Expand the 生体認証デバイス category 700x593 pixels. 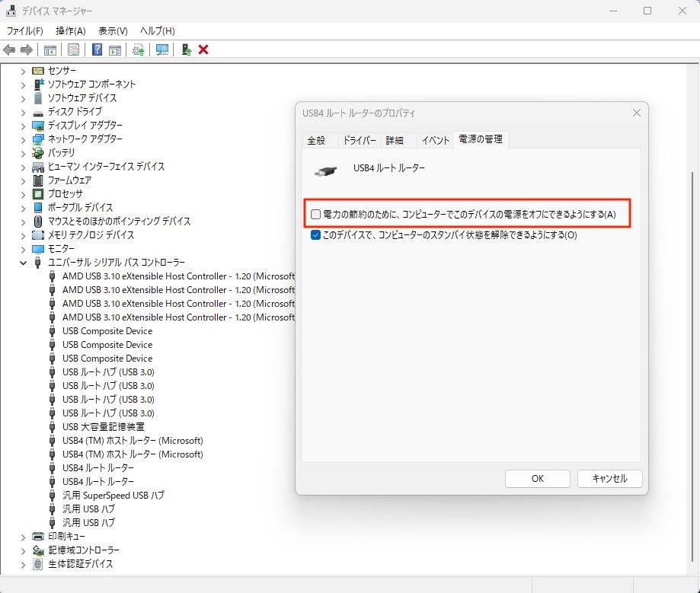(23, 564)
